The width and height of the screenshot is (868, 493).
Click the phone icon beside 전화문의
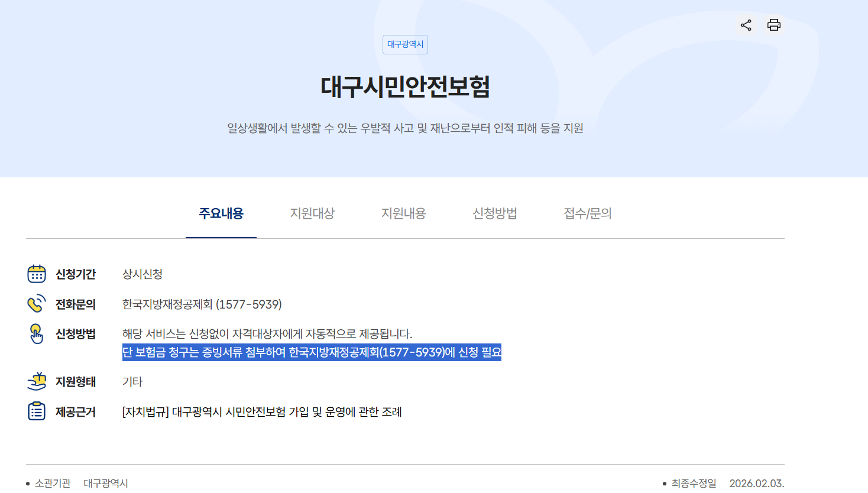[x=36, y=304]
